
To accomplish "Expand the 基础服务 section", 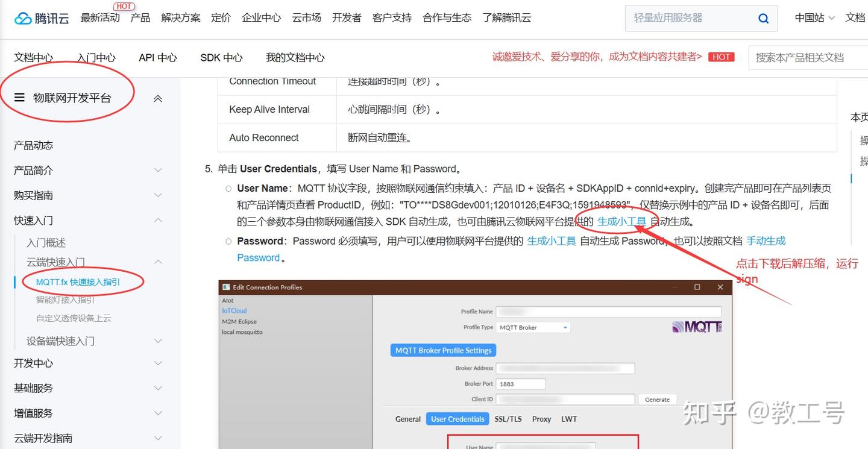I will [x=158, y=388].
